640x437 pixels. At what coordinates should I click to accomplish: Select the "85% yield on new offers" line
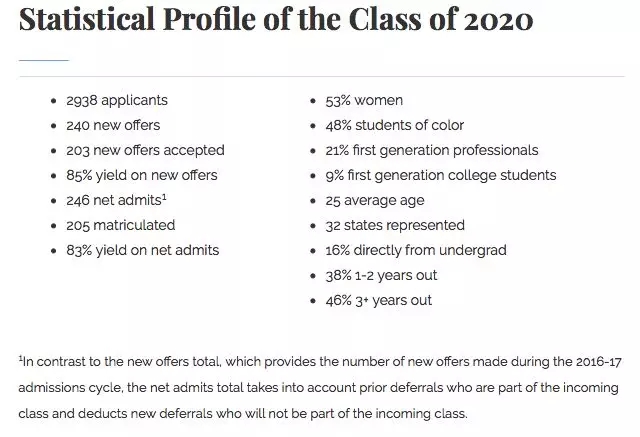click(143, 175)
